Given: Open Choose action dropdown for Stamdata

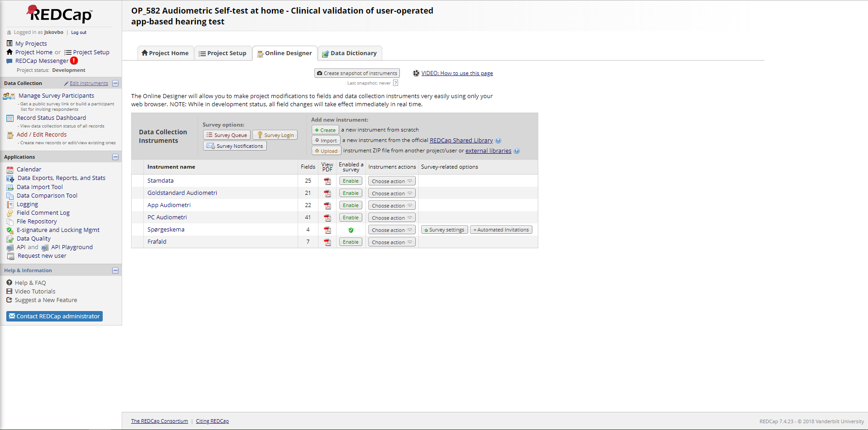Looking at the screenshot, I should pos(392,181).
